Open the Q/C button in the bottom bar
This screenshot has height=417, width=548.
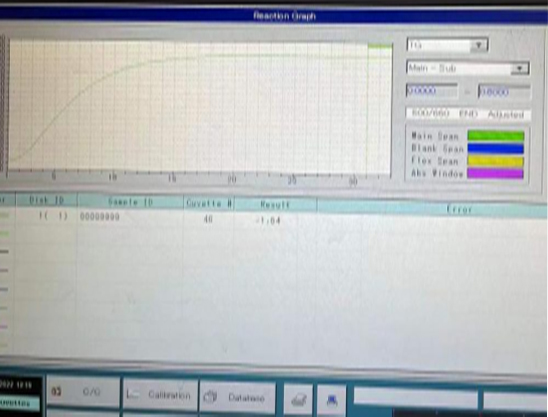(83, 392)
